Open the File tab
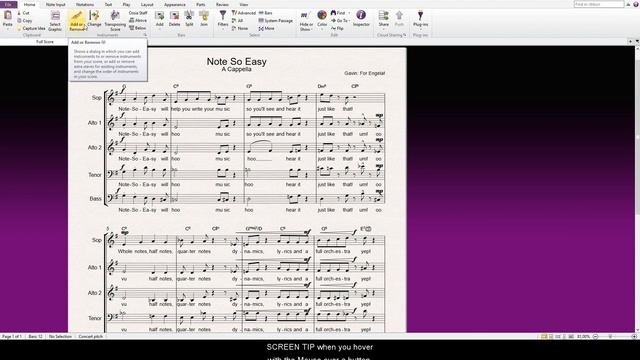The image size is (640, 360). [x=9, y=4]
